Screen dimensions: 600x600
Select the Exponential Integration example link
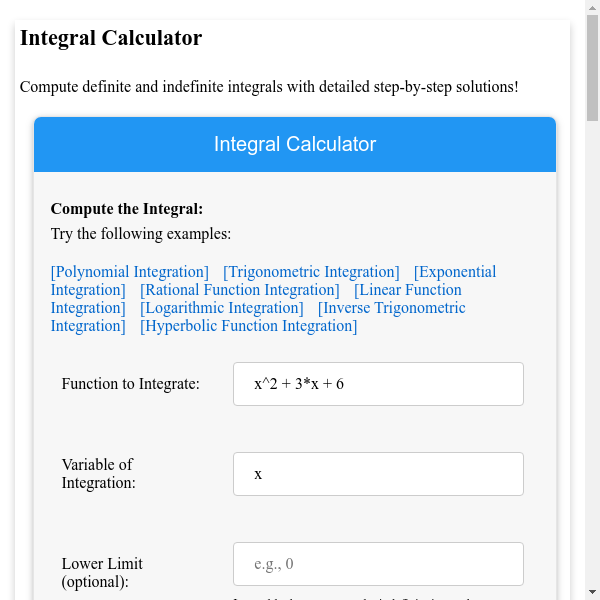(x=454, y=272)
